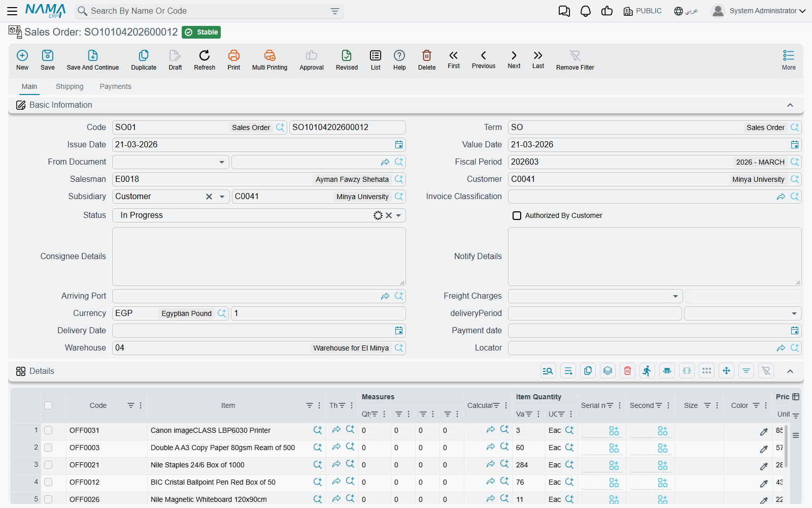Switch to Shipping tab

[70, 86]
